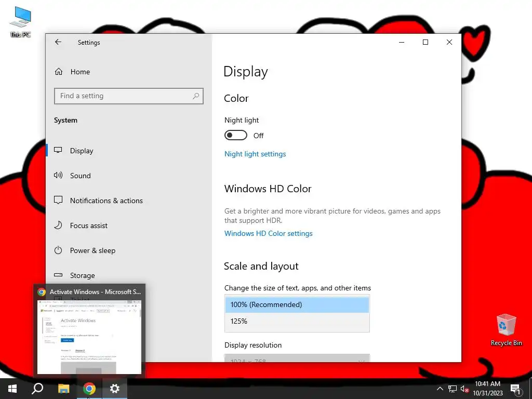The height and width of the screenshot is (399, 532).
Task: Click the Storage drive icon in sidebar
Action: 58,275
